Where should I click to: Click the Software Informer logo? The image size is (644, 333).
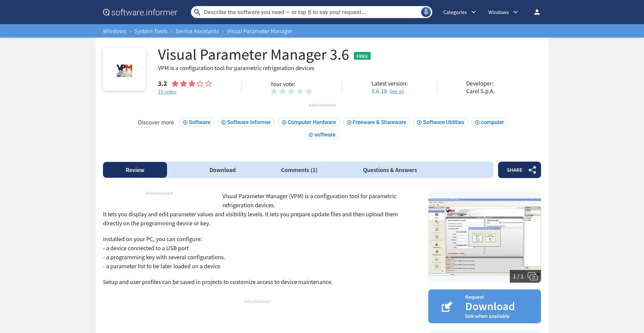(140, 12)
